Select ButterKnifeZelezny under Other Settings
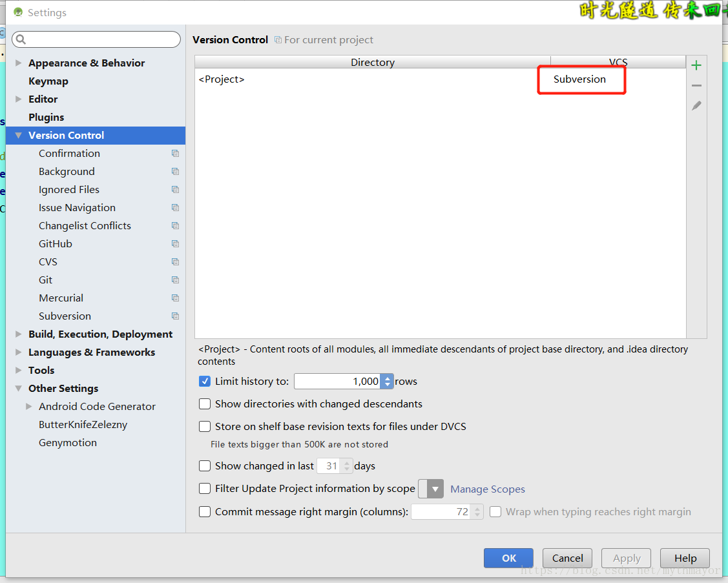Screen dimensions: 728x583 click(83, 425)
